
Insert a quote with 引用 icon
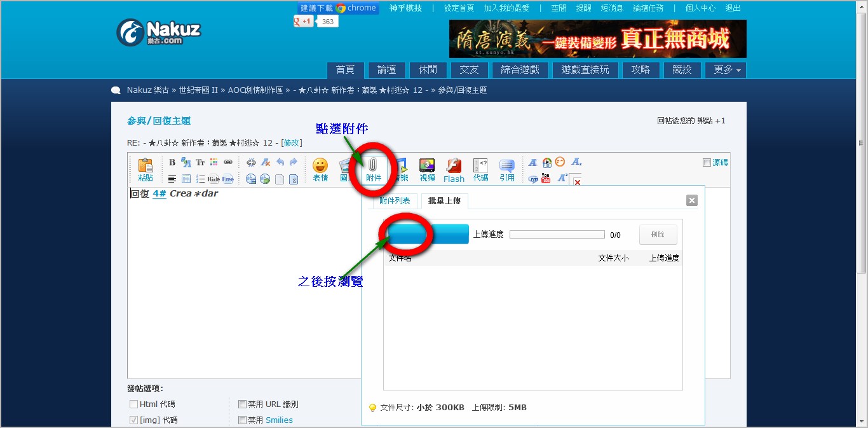pos(506,169)
